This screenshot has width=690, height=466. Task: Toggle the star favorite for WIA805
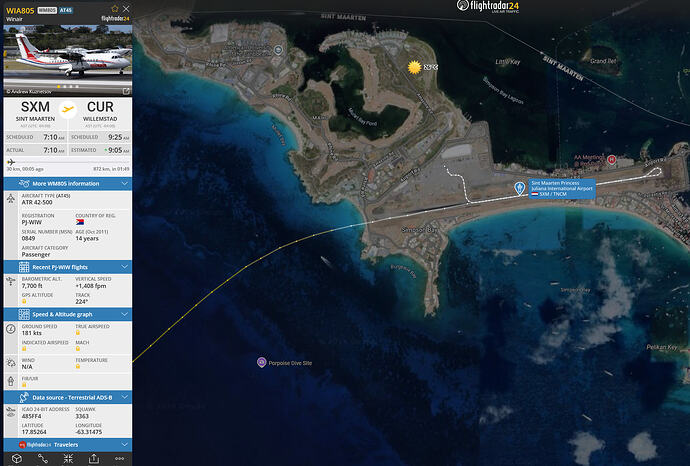tap(115, 8)
